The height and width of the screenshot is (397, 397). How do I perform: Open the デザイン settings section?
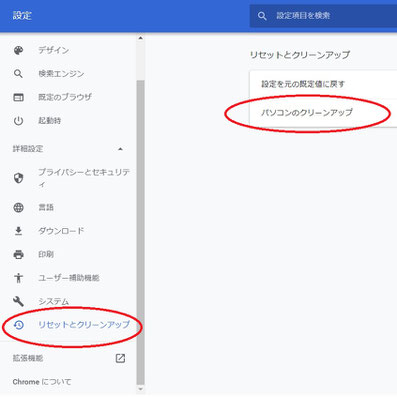pos(53,50)
